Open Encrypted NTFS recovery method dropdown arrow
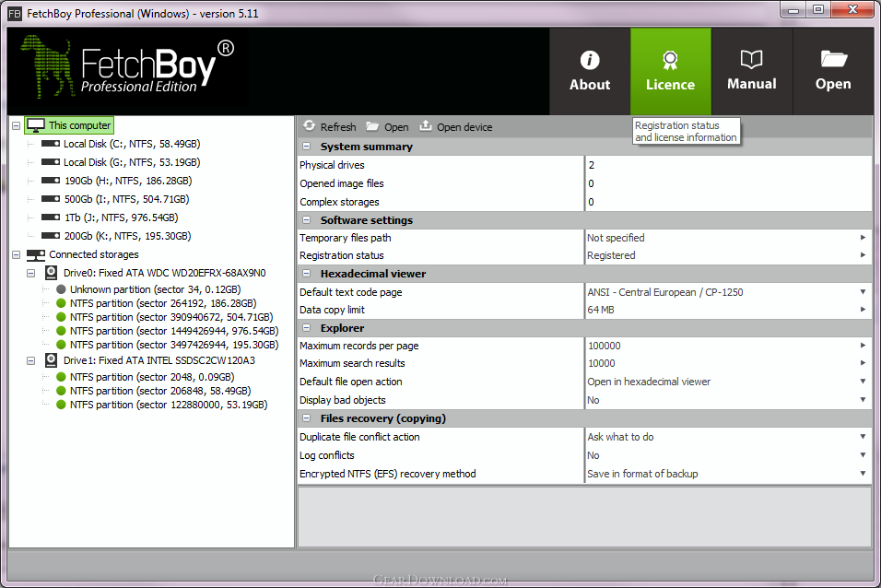Image resolution: width=881 pixels, height=588 pixels. click(863, 474)
